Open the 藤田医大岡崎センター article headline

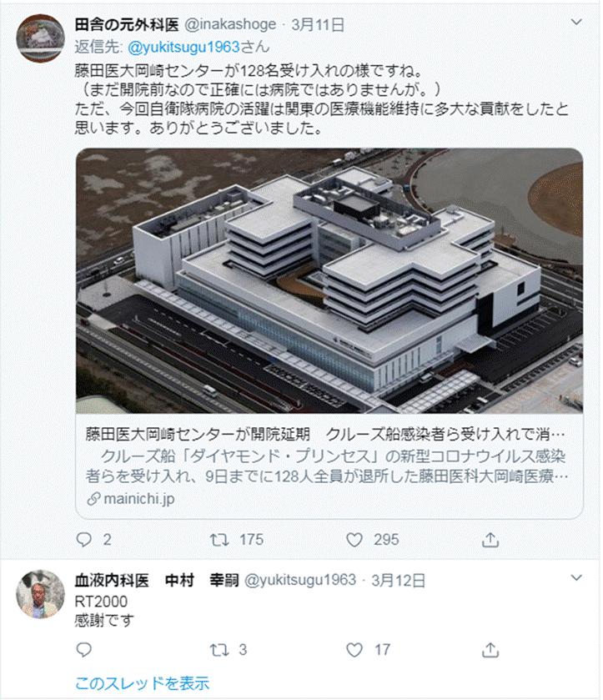(325, 434)
